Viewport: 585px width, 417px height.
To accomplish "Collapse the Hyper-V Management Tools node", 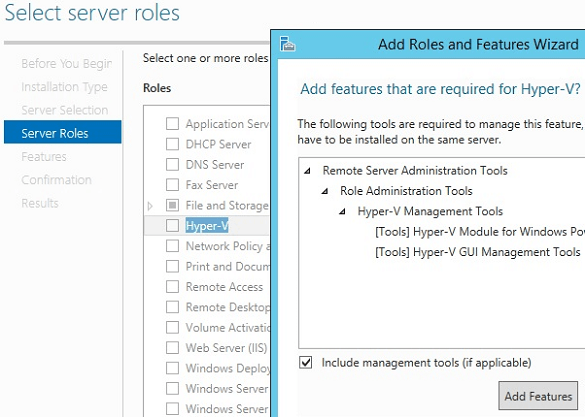I will (x=342, y=212).
